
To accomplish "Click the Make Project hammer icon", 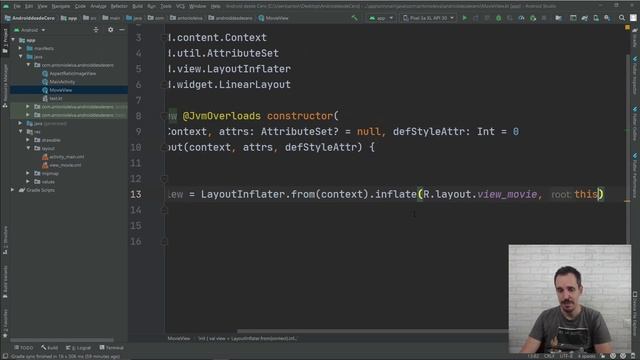I will 354,18.
